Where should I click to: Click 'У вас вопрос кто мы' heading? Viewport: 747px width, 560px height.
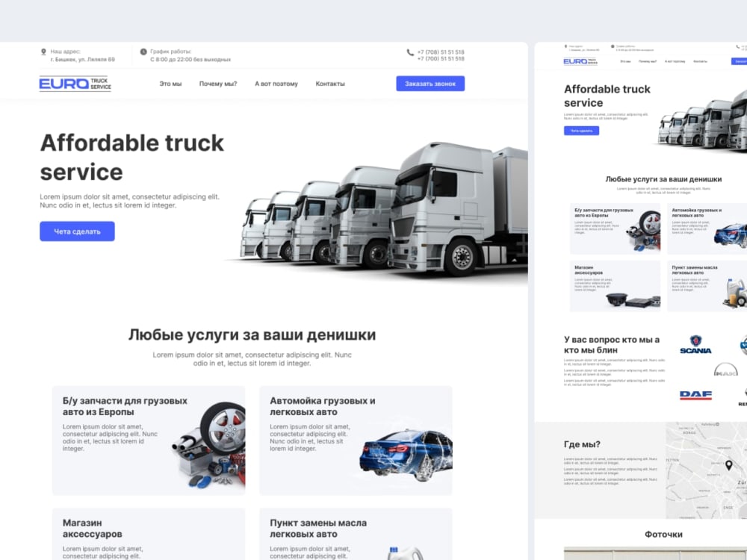(612, 345)
